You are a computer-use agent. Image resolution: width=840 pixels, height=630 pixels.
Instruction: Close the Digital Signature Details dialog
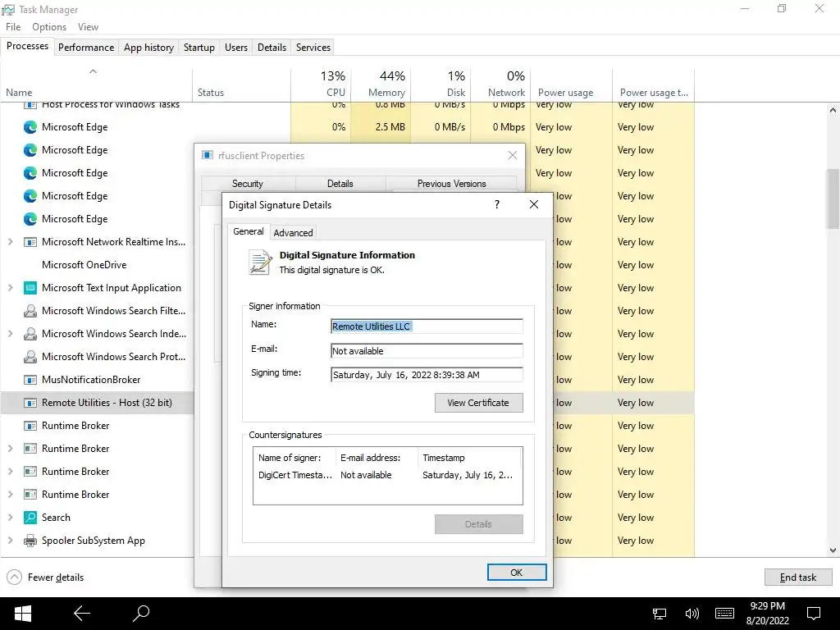[x=533, y=204]
